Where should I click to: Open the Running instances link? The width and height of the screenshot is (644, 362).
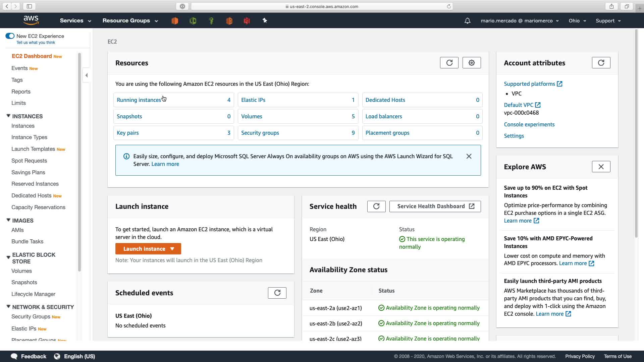(139, 100)
